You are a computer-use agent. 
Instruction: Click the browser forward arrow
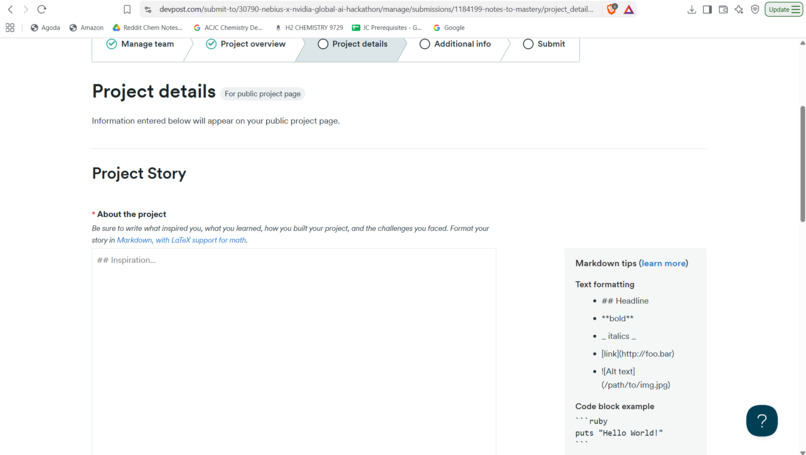point(26,9)
